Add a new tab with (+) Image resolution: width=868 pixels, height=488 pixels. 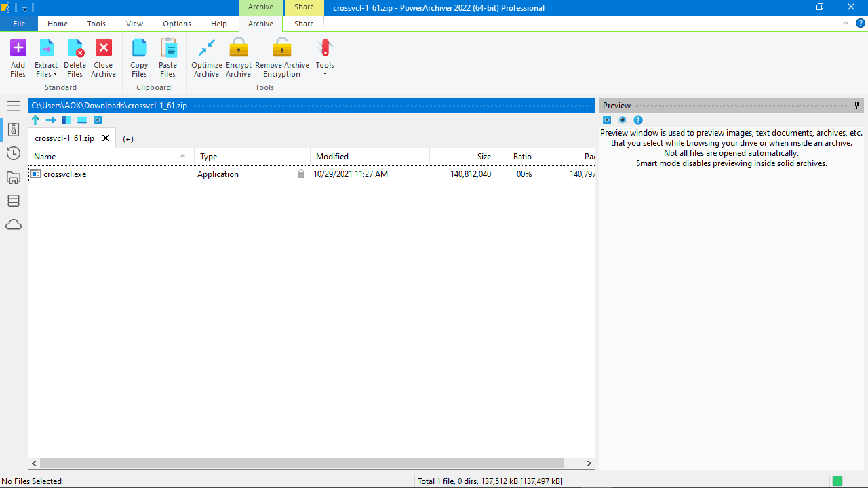(128, 139)
